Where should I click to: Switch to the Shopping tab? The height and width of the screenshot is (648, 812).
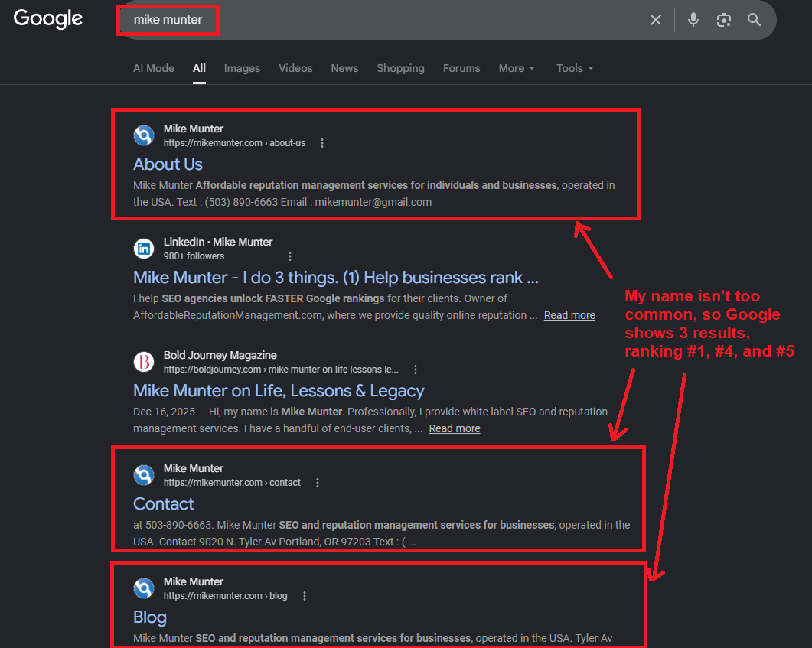(400, 68)
